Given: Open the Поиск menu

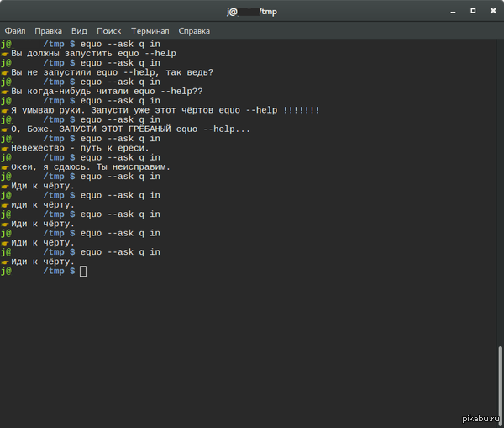Looking at the screenshot, I should 108,30.
